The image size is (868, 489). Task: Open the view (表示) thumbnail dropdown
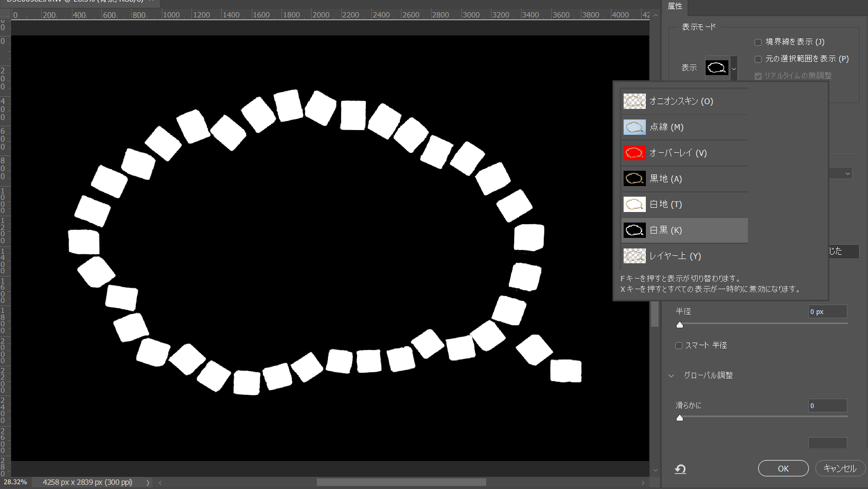tap(717, 68)
